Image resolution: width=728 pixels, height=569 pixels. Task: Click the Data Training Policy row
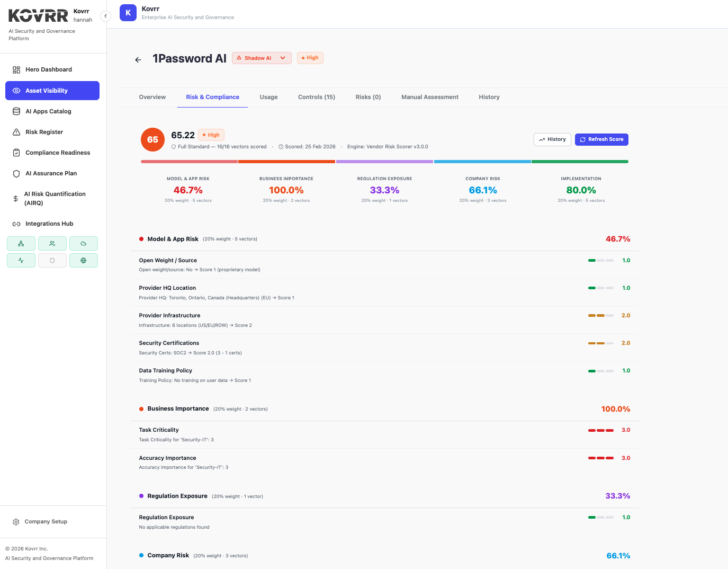coord(384,375)
